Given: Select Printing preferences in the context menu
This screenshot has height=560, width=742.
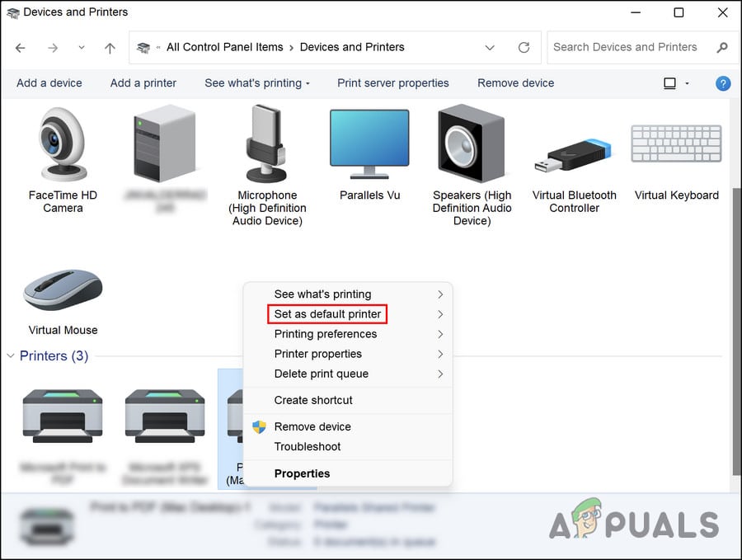Looking at the screenshot, I should pos(326,334).
